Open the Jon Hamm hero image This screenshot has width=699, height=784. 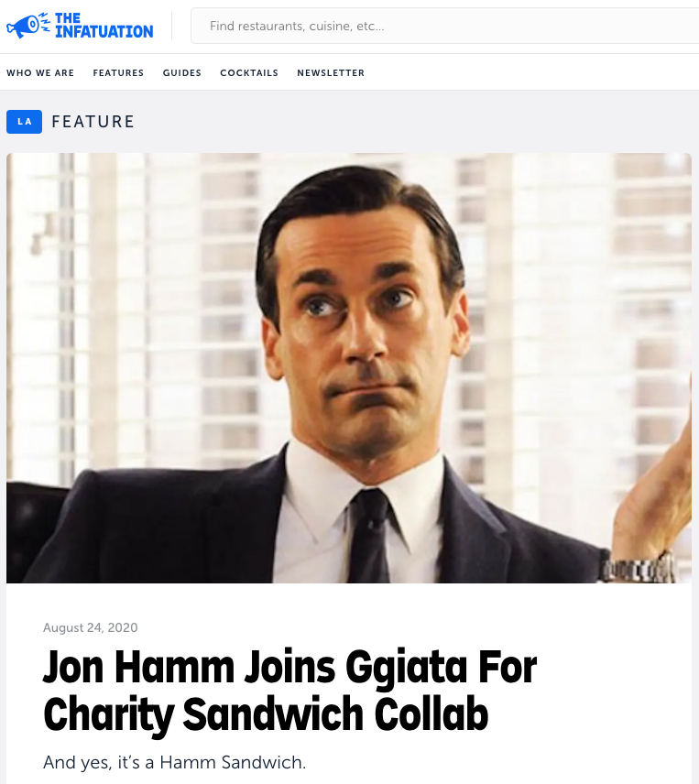pos(349,368)
